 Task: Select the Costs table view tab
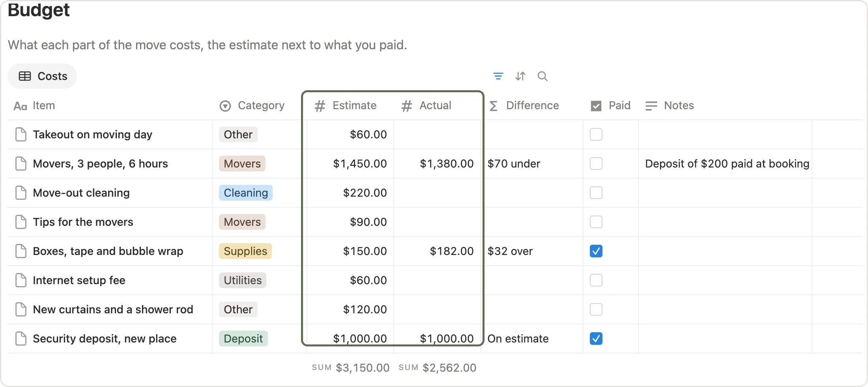pos(43,76)
